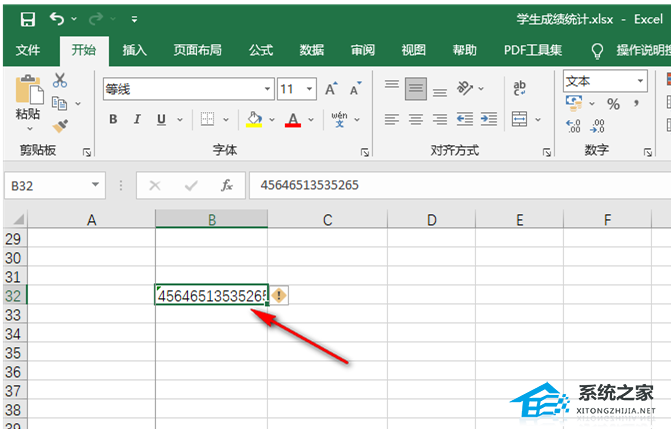
Task: Open the 对齐方式 dialog launcher
Action: [x=546, y=152]
